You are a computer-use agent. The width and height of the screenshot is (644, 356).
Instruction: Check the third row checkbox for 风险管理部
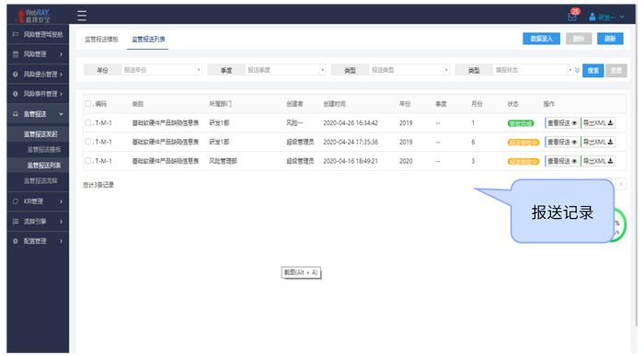coord(87,161)
